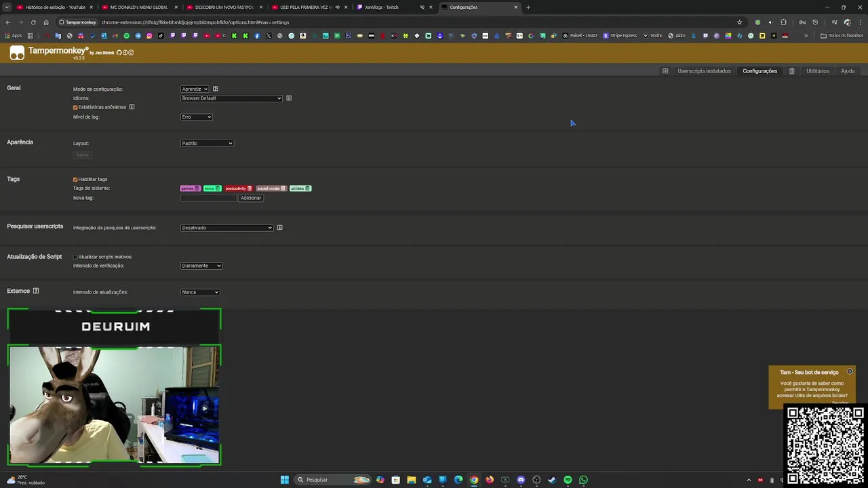Open Tampermonkey GitHub icon link in header
The height and width of the screenshot is (488, 868).
pos(119,52)
